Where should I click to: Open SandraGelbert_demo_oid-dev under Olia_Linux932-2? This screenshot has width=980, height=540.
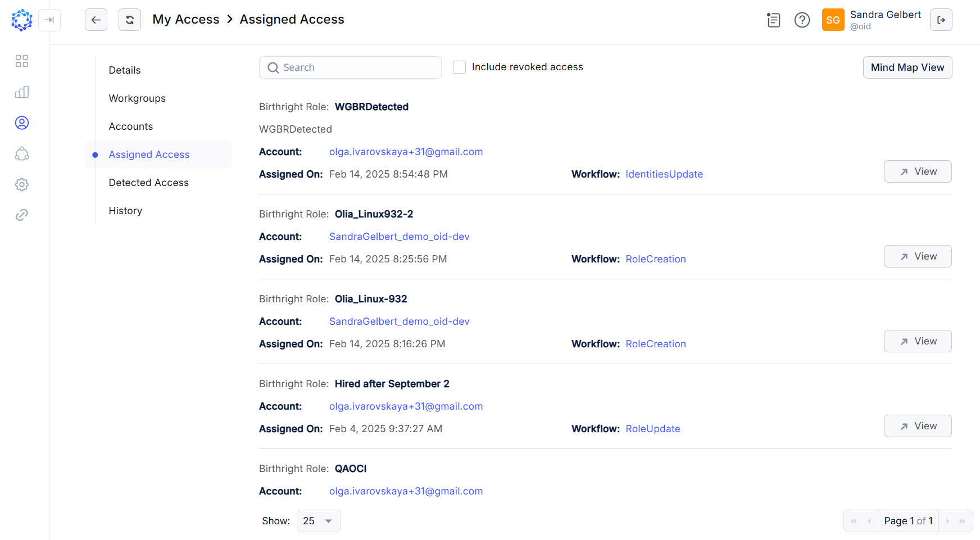[x=399, y=237]
